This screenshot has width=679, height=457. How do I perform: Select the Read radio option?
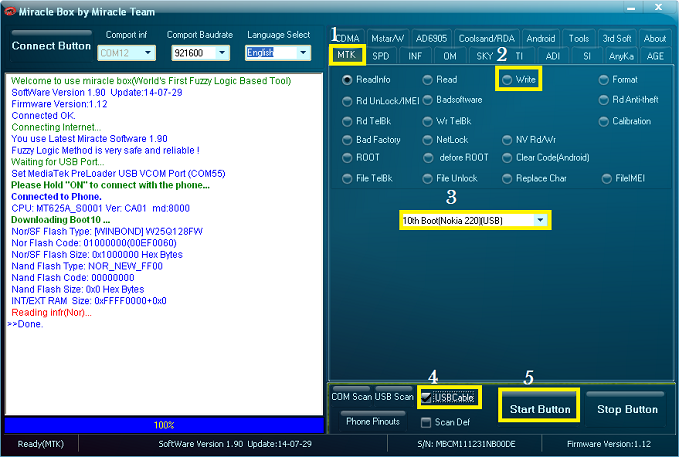pyautogui.click(x=440, y=80)
